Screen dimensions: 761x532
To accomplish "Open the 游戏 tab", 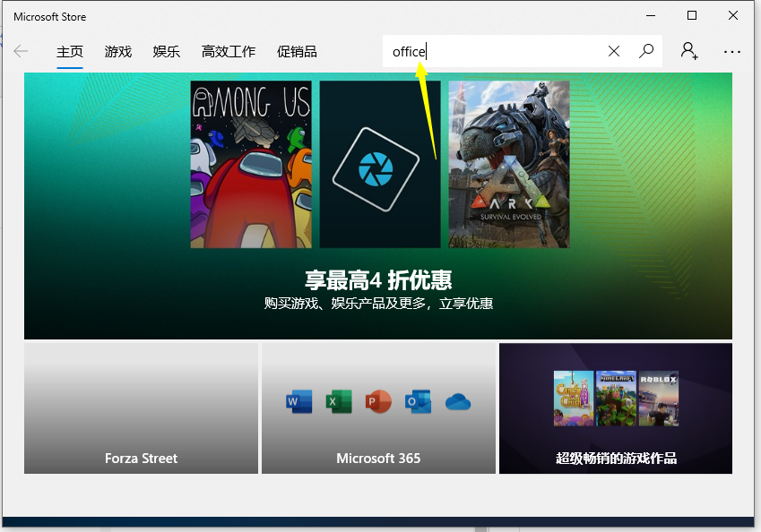I will [x=118, y=52].
